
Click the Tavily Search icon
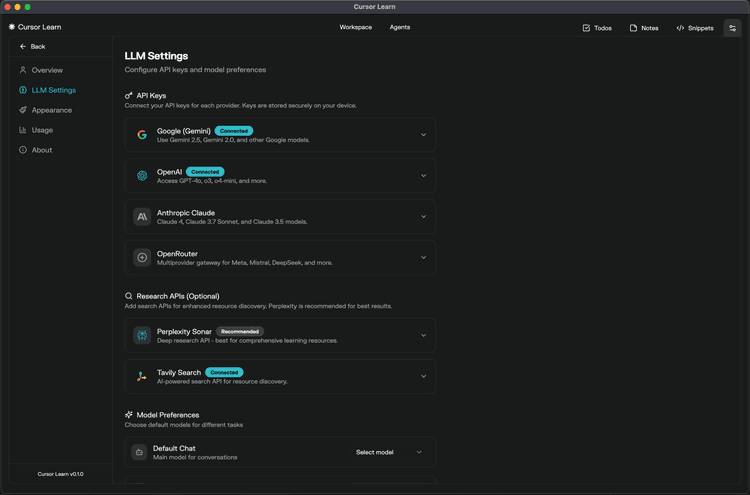point(142,377)
